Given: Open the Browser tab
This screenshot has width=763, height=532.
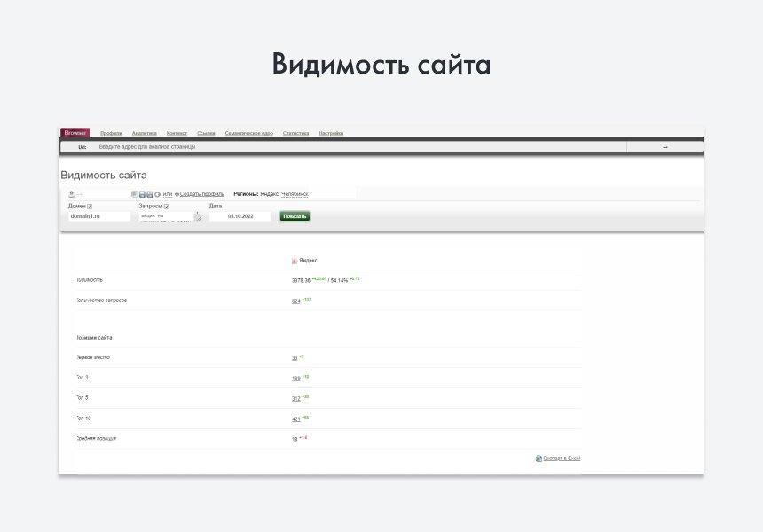Looking at the screenshot, I should (75, 133).
